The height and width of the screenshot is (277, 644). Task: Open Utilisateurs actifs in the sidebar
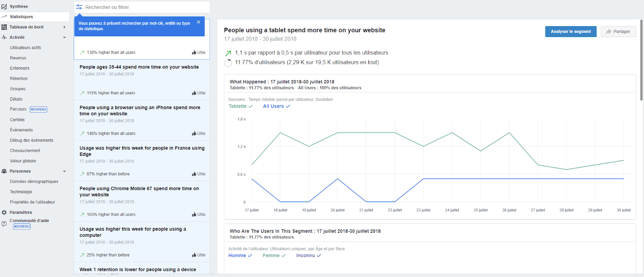point(25,48)
